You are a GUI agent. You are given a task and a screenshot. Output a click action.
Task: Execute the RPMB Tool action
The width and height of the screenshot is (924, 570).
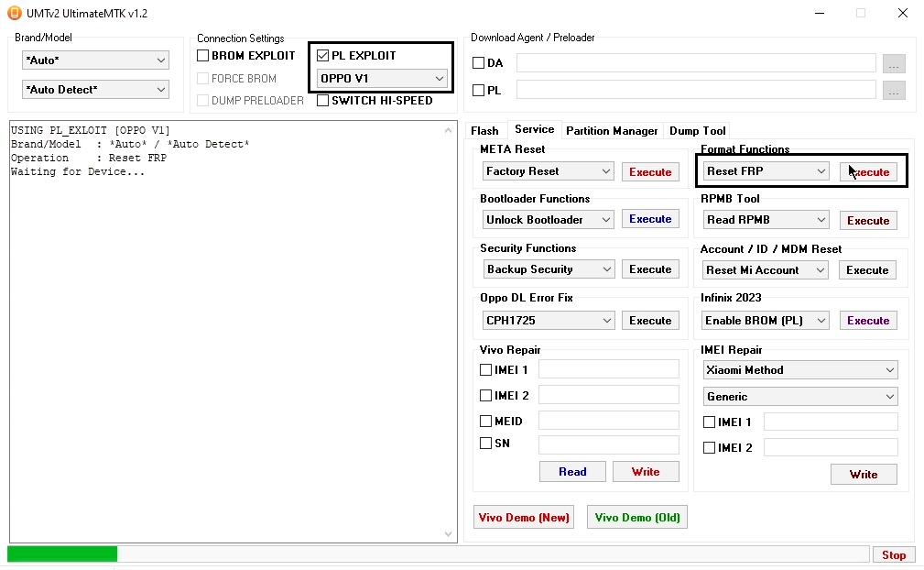click(x=868, y=221)
